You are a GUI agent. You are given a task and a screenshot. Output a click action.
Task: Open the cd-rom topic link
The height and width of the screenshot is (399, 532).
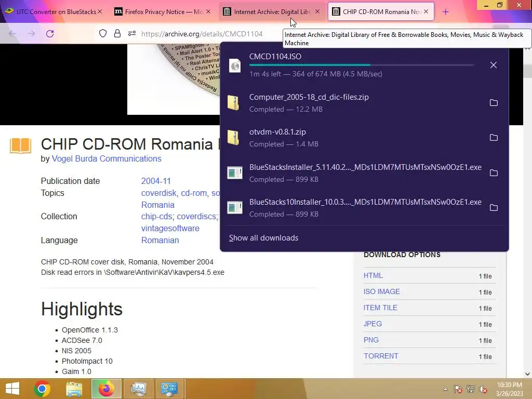[x=194, y=193]
